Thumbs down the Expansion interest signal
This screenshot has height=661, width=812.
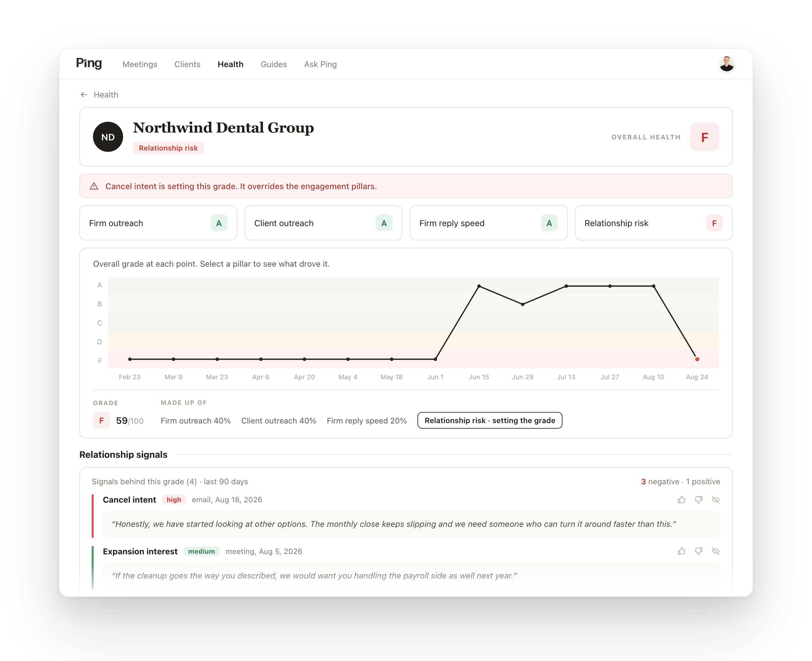click(x=699, y=551)
